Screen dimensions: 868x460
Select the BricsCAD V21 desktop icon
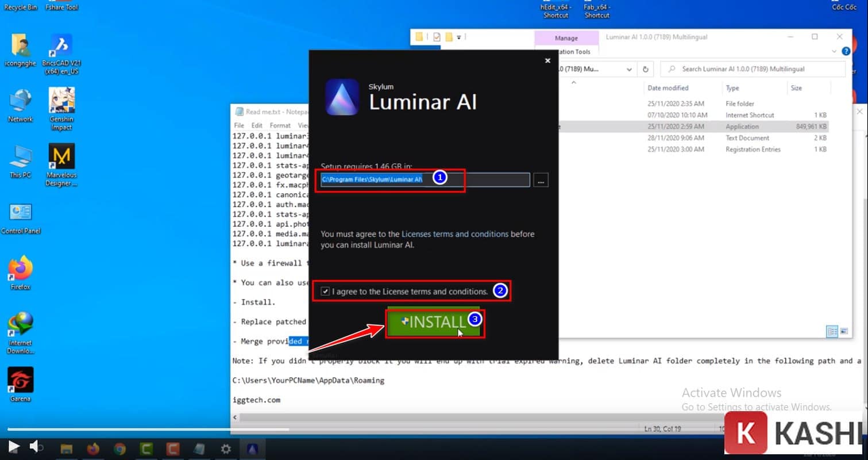pyautogui.click(x=60, y=54)
